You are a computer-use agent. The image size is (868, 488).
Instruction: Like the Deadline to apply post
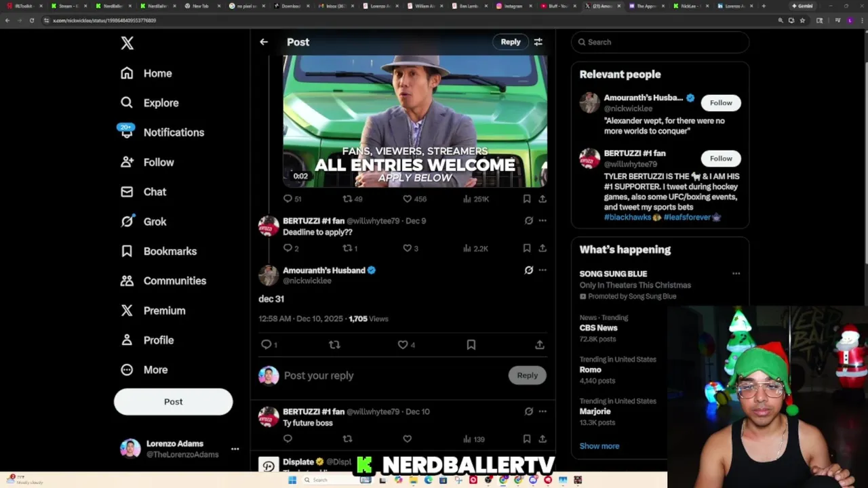[410, 248]
